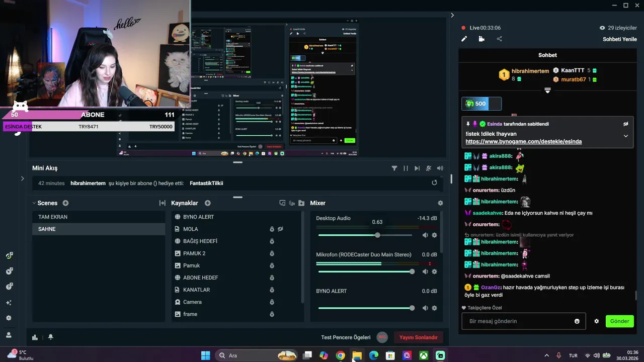Add a source folder in Kaynaklar

[x=301, y=203]
